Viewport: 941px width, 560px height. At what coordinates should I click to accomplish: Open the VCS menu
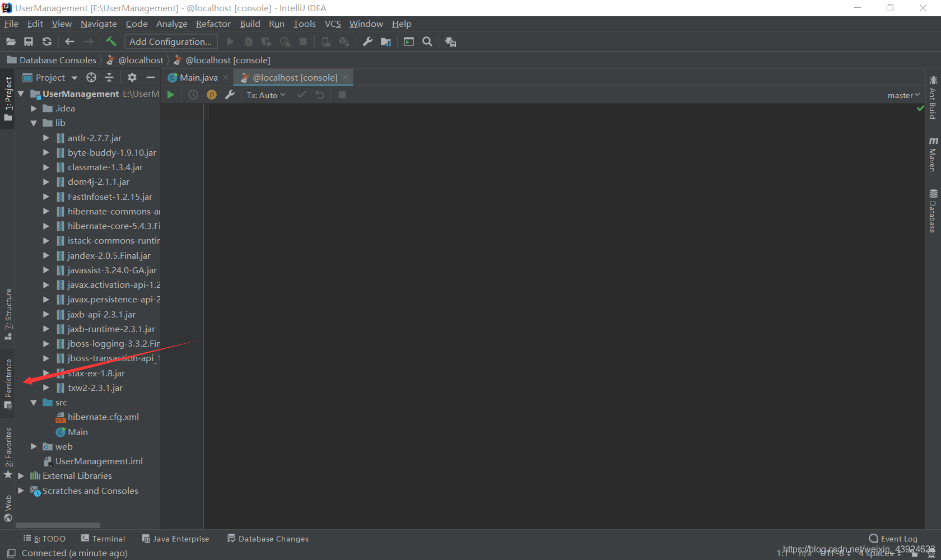pos(333,24)
